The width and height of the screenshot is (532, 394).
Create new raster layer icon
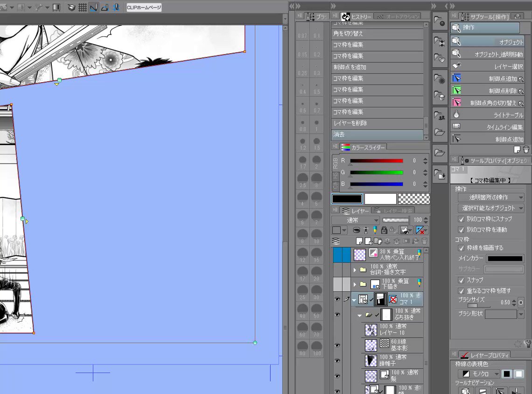(359, 241)
